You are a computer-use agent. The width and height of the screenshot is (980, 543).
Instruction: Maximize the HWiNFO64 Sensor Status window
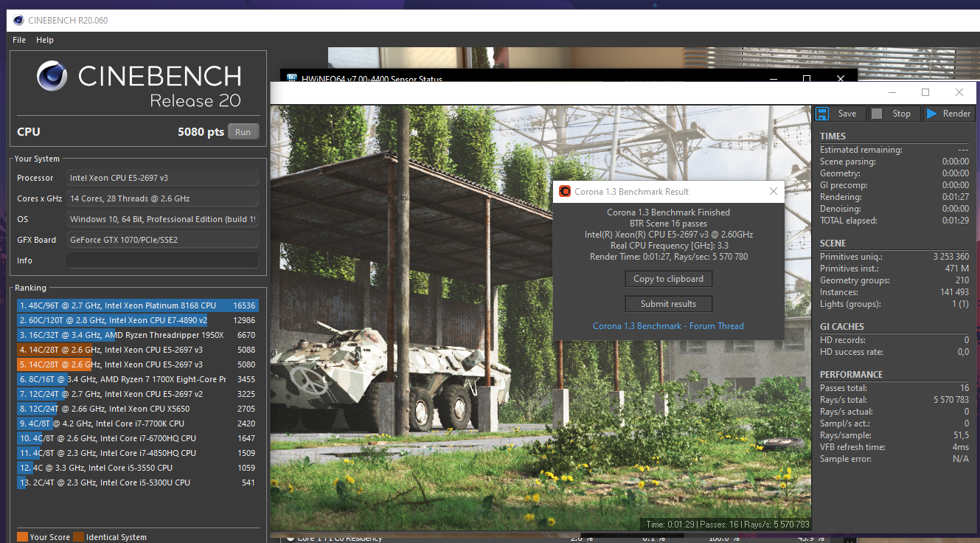807,79
